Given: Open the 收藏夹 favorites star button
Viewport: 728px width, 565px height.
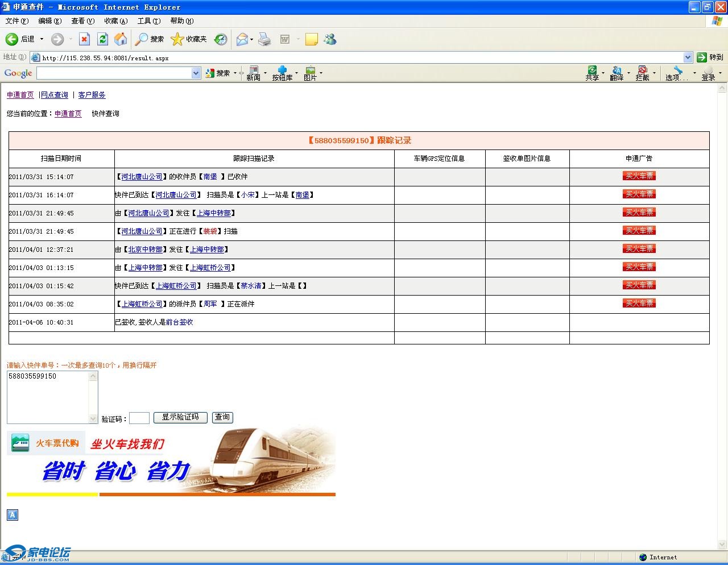Looking at the screenshot, I should (189, 39).
